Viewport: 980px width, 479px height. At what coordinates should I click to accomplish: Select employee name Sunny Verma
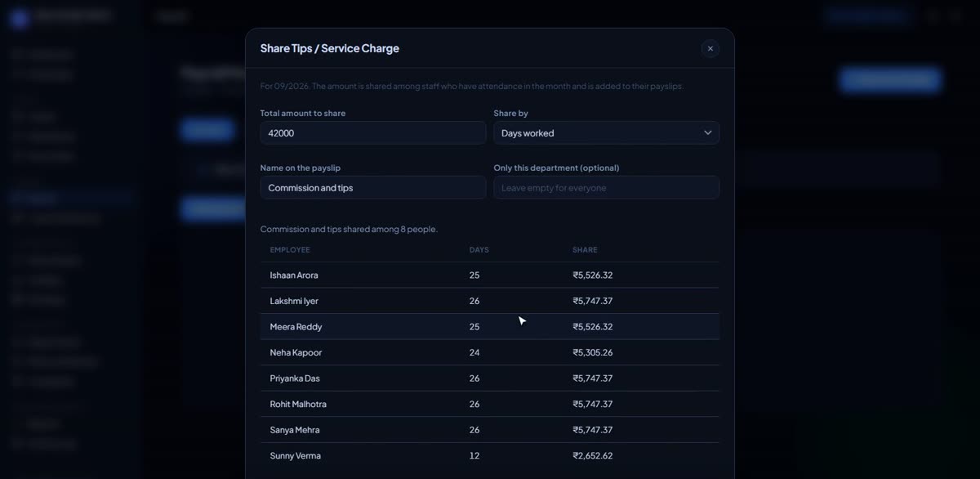point(296,455)
